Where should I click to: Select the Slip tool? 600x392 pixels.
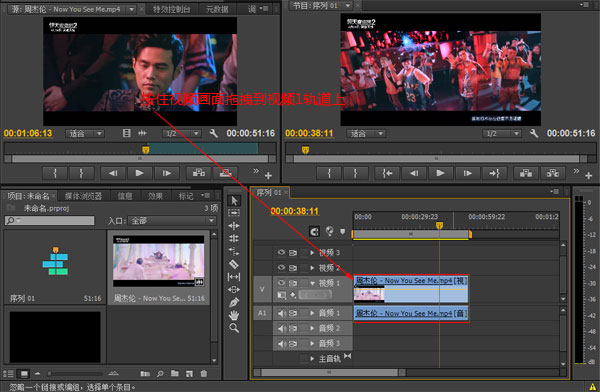coord(234,277)
